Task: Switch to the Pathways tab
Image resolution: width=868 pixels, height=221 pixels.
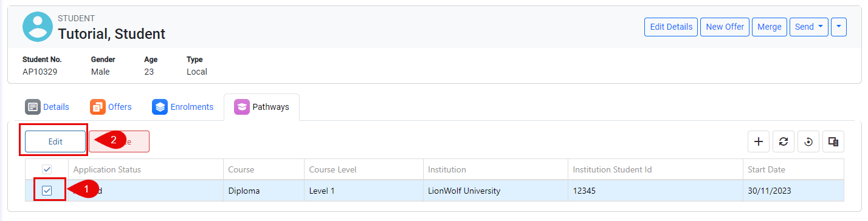Action: pyautogui.click(x=261, y=107)
